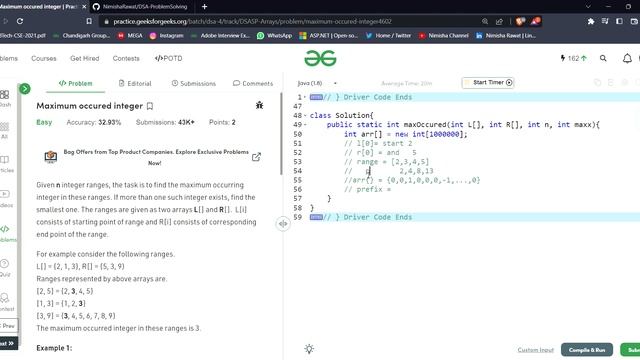Collapse code fold at line 49
This screenshot has width=640, height=360.
pos(305,125)
